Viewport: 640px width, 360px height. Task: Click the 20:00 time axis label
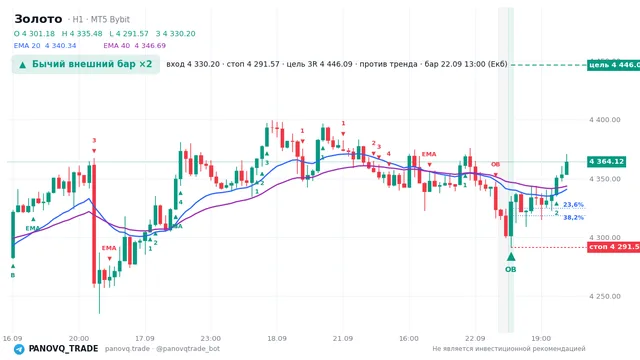(79, 338)
